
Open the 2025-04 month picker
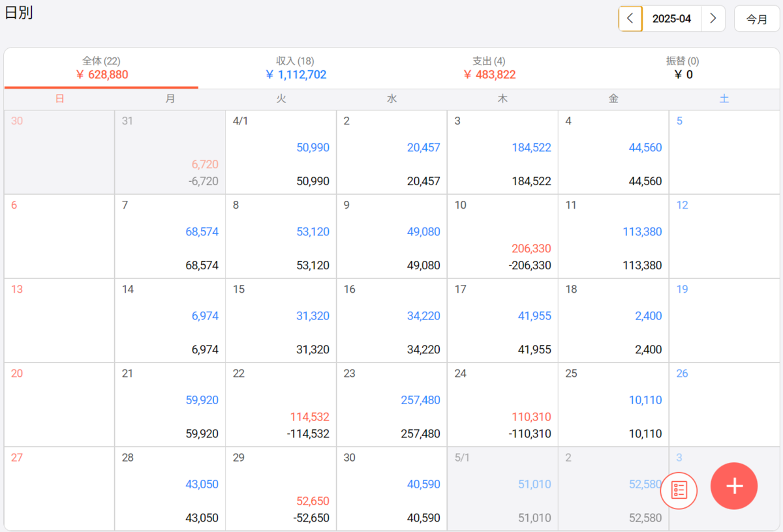coord(671,19)
